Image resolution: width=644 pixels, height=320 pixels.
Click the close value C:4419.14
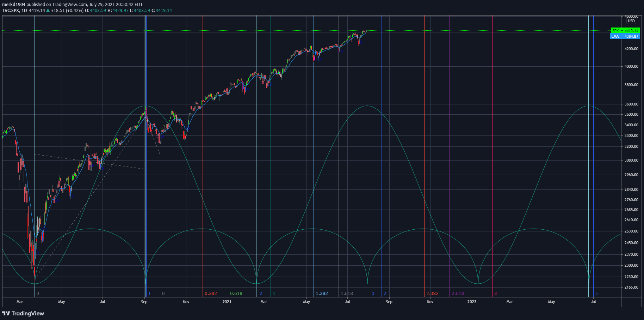(162, 11)
